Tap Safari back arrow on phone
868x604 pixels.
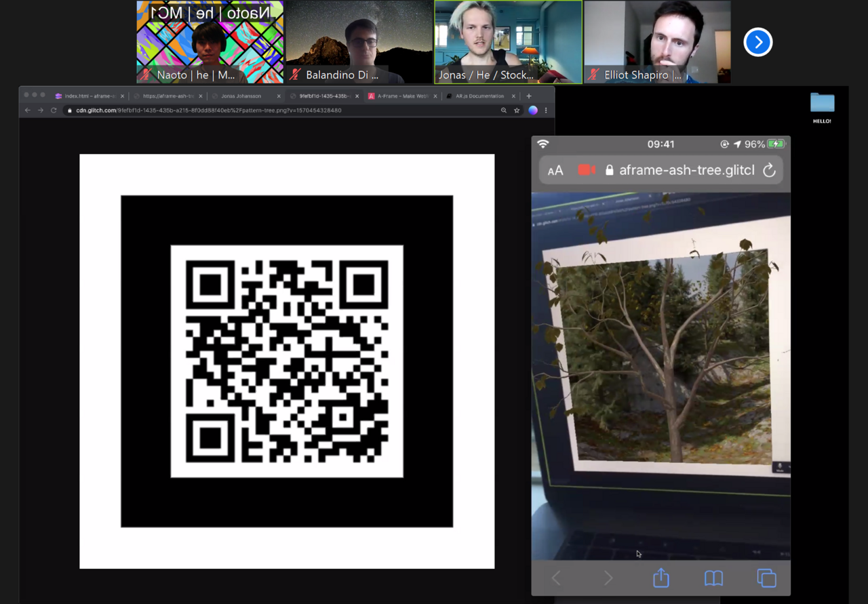click(x=556, y=578)
